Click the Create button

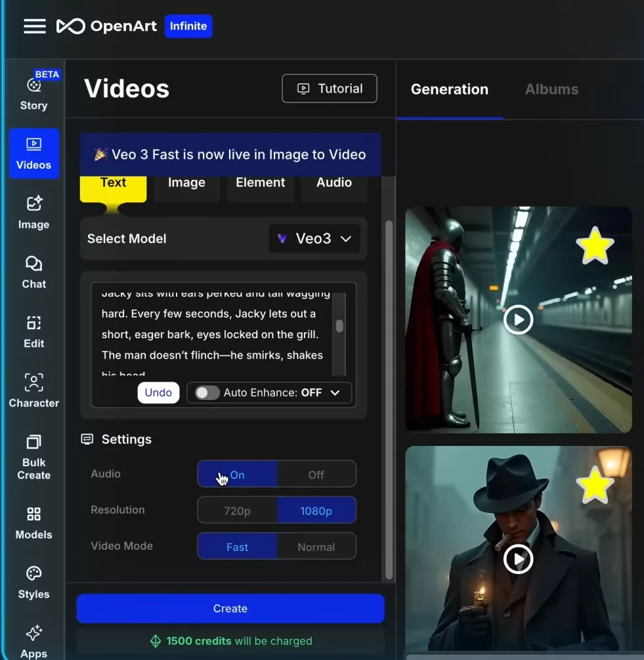(230, 609)
